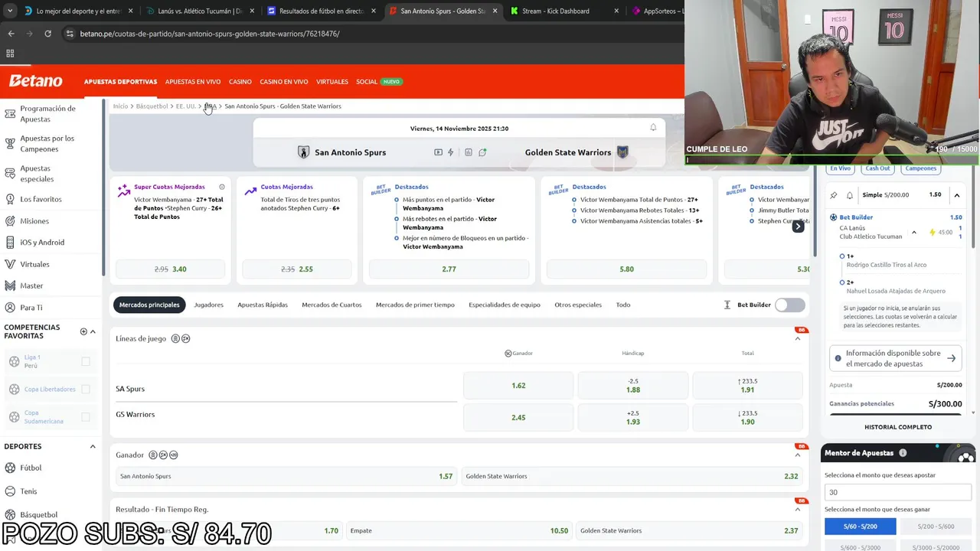Click the match chat bubble icon
The height and width of the screenshot is (551, 980).
[482, 152]
